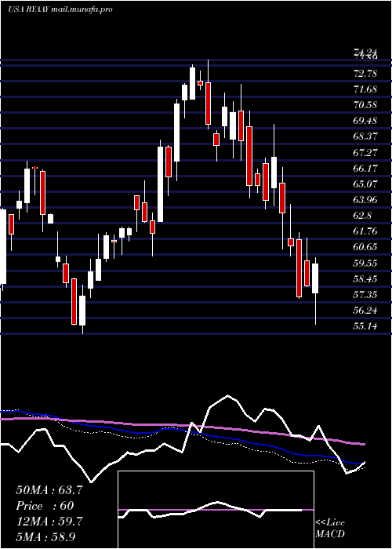This screenshot has height=549, width=392.
Task: Click the 58.45 price axis label
Action: (366, 279)
